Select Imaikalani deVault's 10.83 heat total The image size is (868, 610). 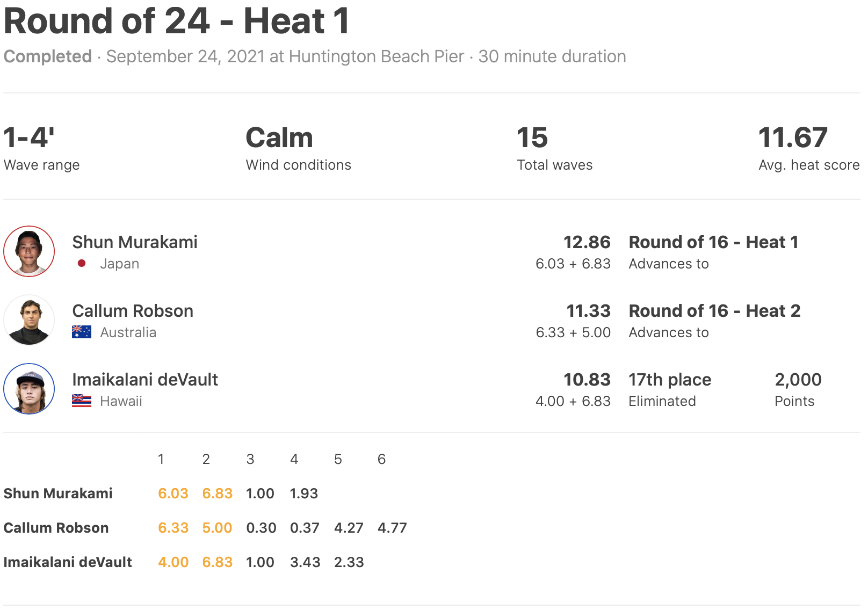(x=587, y=380)
